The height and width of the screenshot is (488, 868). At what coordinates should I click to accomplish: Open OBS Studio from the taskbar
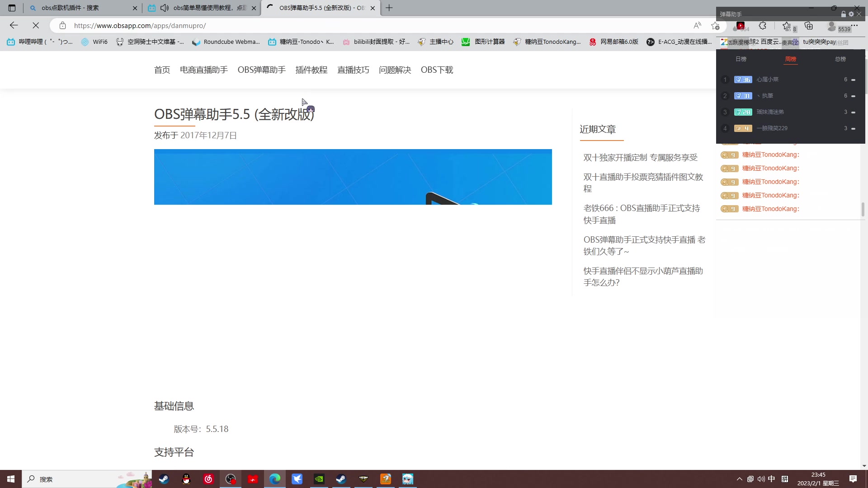(231, 479)
